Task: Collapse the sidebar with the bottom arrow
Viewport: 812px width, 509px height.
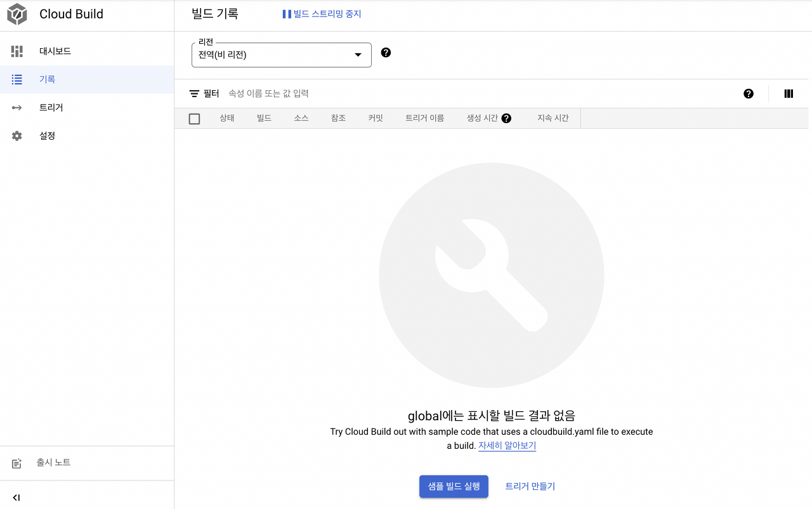Action: click(16, 498)
